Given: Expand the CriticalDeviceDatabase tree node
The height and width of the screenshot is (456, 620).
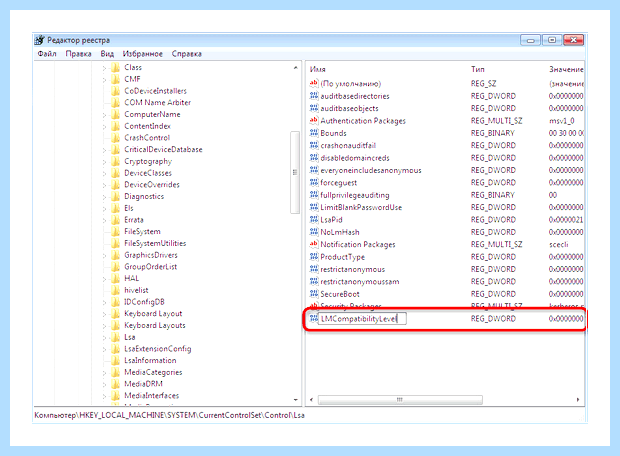Looking at the screenshot, I should click(x=104, y=150).
